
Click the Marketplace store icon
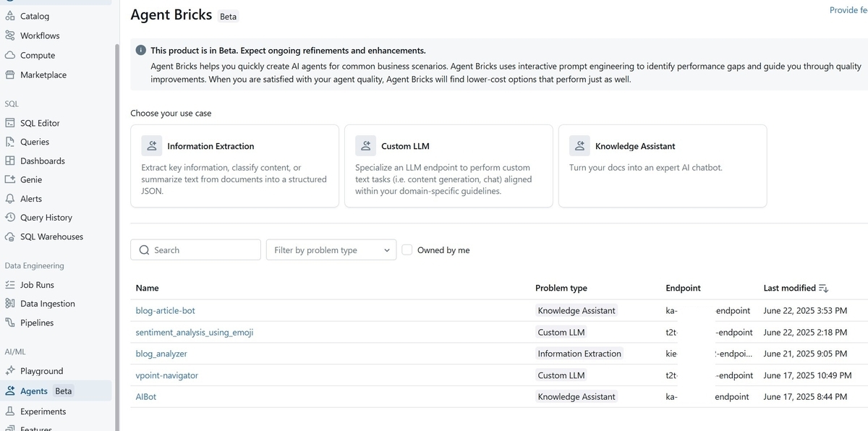(10, 74)
